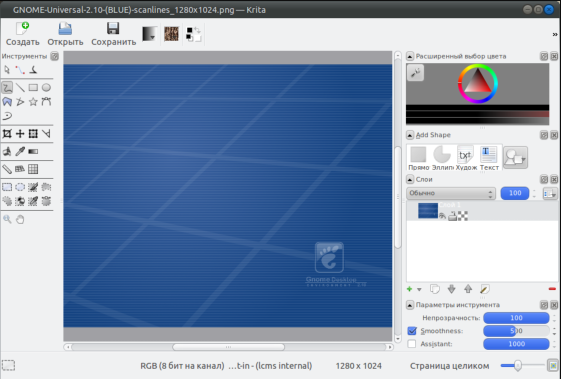Click the pattern swatch in toolbar

point(171,34)
